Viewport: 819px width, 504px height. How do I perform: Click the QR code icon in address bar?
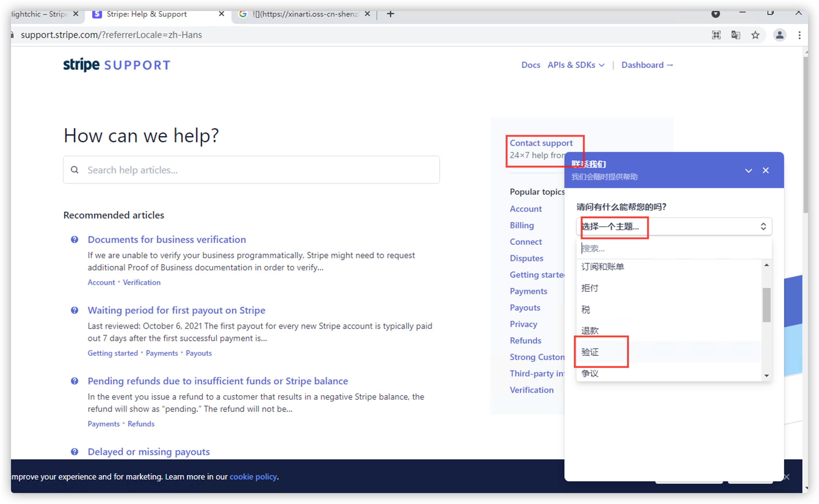point(716,35)
